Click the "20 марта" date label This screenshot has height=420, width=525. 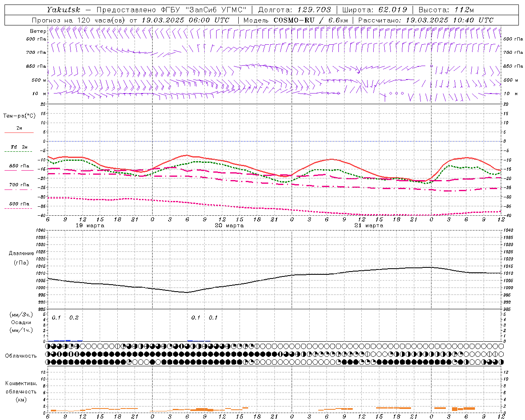click(x=230, y=226)
